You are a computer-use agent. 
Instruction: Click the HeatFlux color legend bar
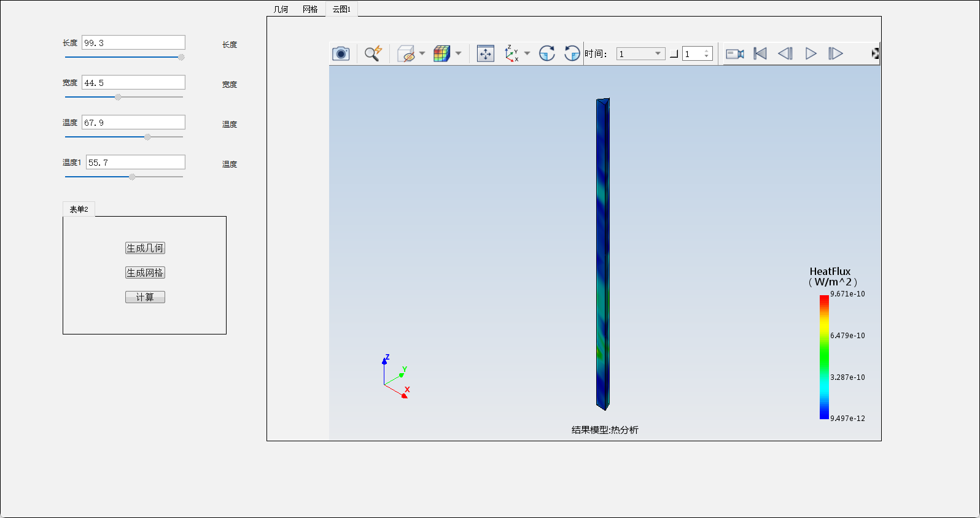(x=824, y=357)
